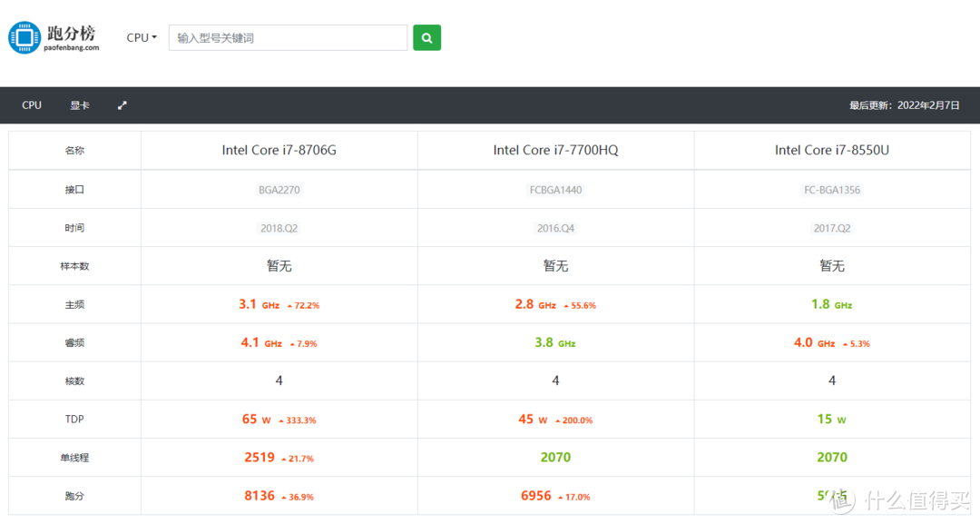Select the 时间 row label

point(74,228)
